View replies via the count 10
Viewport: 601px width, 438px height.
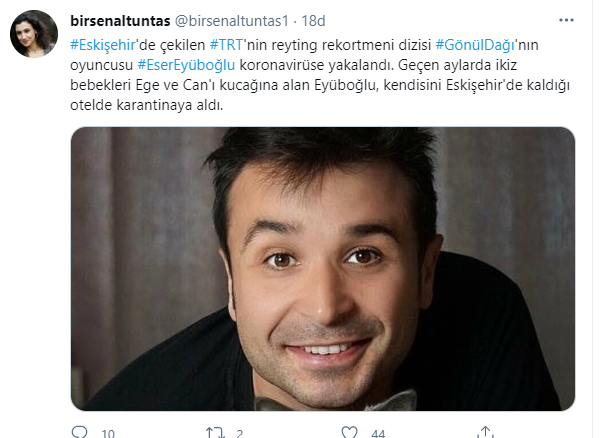108,433
